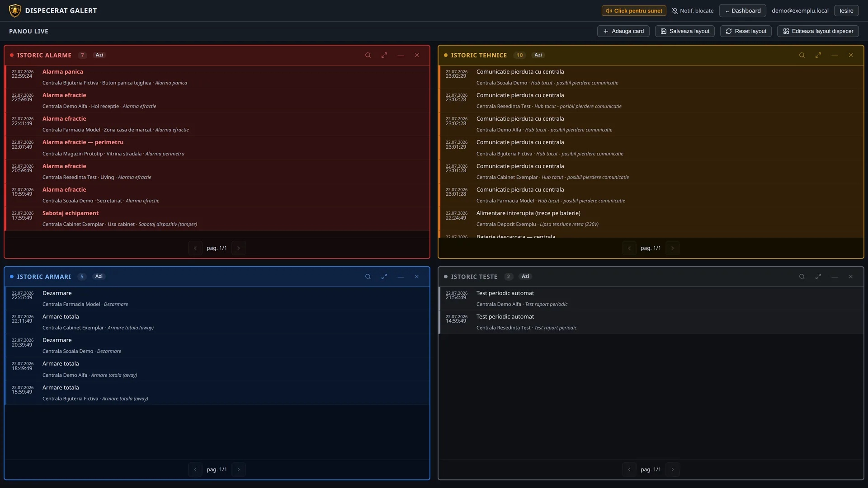The image size is (868, 488).
Task: Expand Istoric Tehnice panel to fullscreen
Action: [x=818, y=55]
